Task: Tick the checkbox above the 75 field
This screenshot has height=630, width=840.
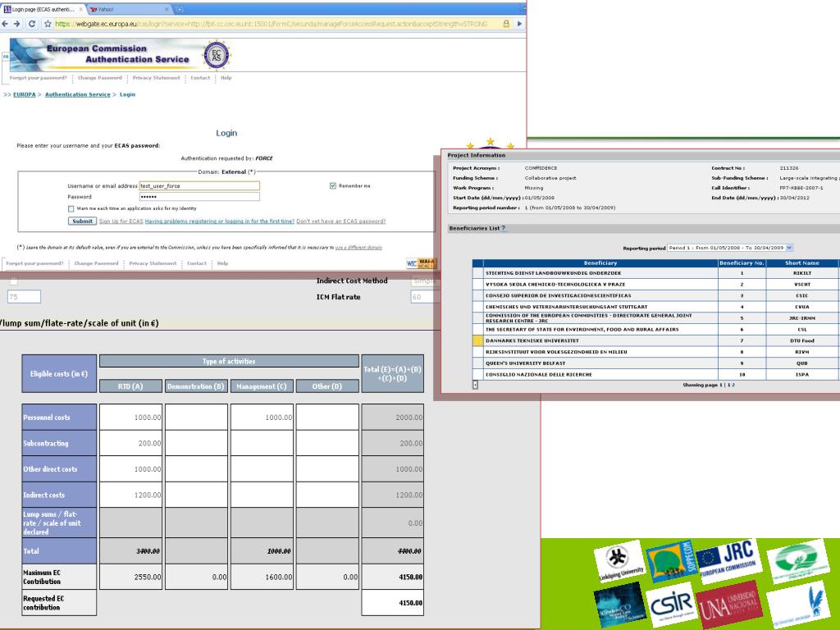Action: [x=14, y=281]
